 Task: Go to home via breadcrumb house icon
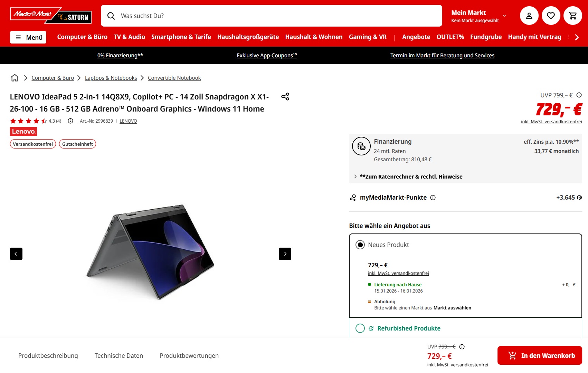click(x=15, y=78)
